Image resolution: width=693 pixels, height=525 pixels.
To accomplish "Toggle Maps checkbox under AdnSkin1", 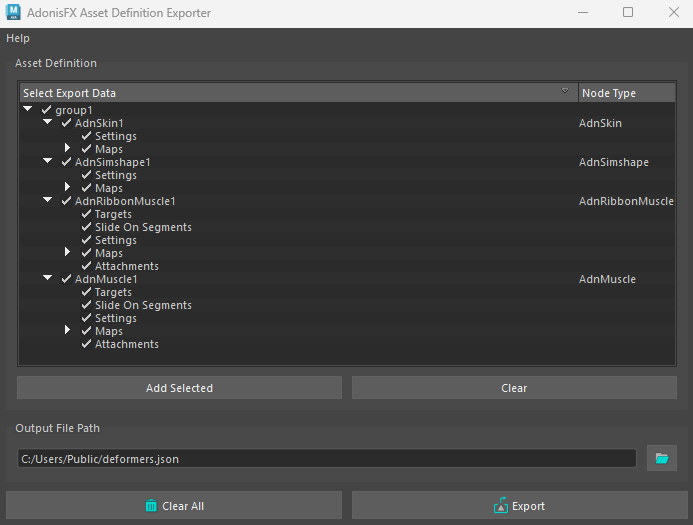I will tap(86, 149).
